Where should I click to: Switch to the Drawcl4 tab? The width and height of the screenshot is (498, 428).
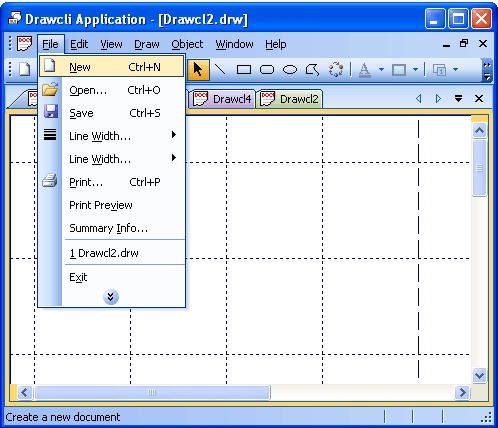(x=222, y=99)
